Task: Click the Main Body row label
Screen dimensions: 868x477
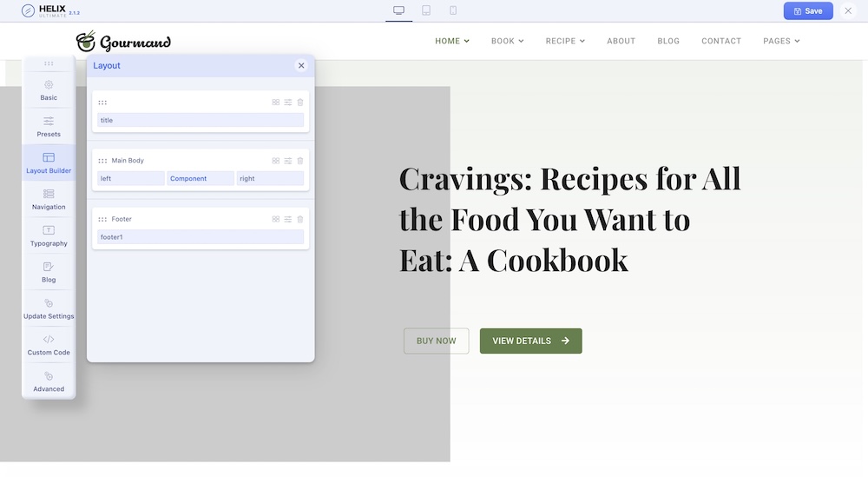Action: tap(128, 161)
